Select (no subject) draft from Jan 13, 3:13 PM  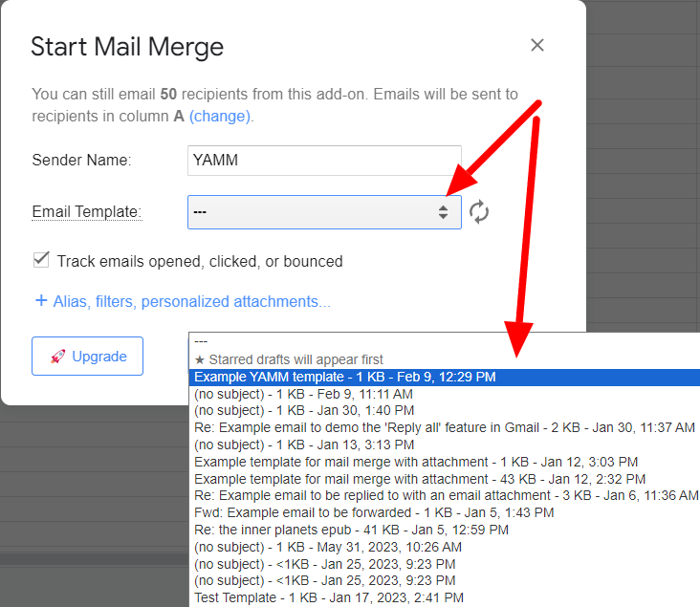click(x=445, y=445)
